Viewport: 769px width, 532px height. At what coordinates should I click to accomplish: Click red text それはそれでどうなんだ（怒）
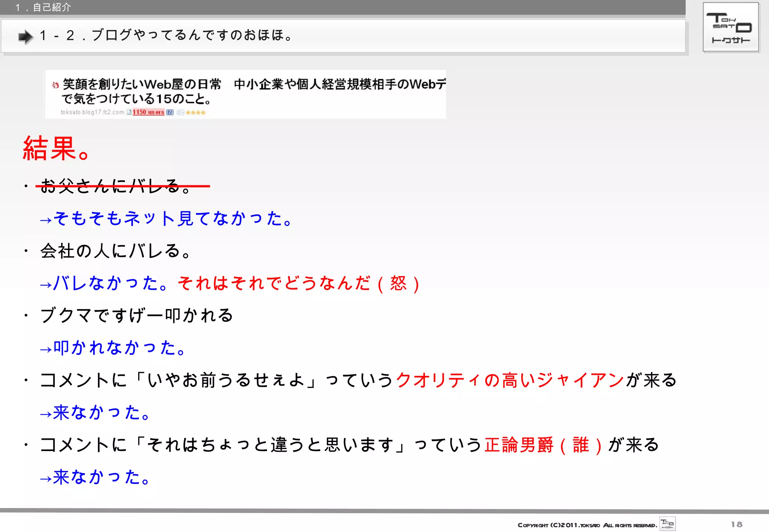[299, 283]
